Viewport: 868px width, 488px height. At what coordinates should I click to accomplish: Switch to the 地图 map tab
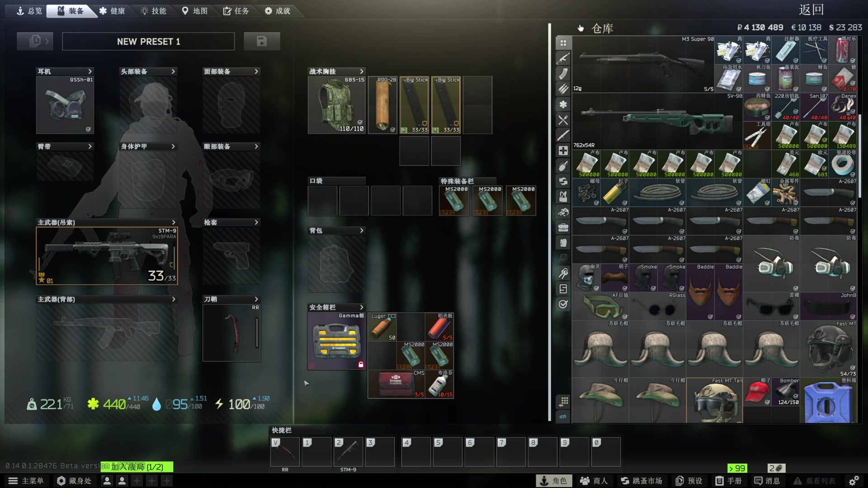(x=195, y=11)
